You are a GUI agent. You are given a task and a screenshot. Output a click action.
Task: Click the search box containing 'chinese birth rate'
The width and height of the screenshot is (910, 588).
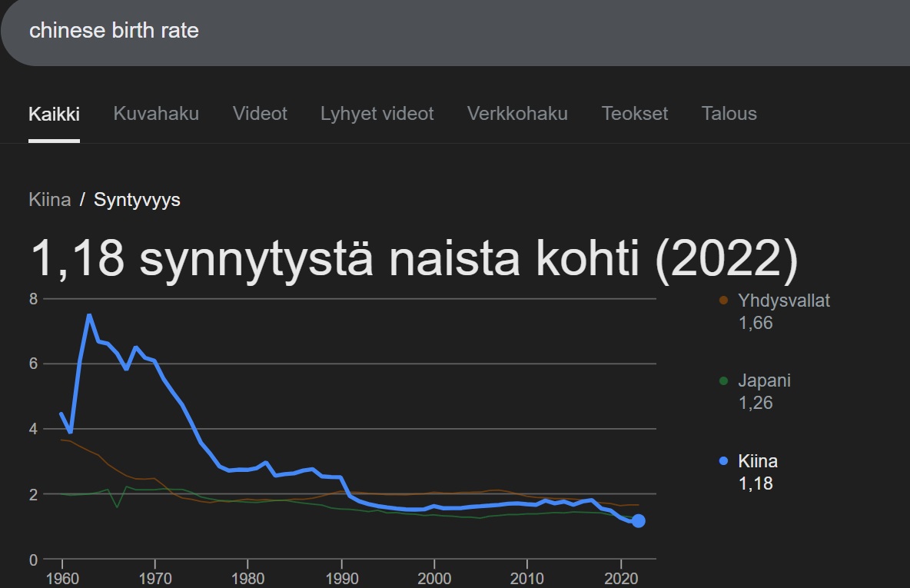point(456,32)
